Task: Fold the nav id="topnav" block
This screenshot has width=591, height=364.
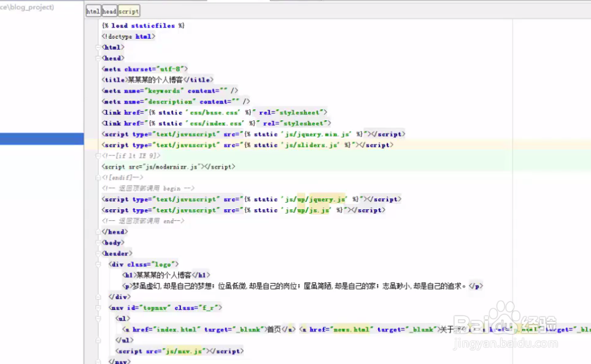Action: (98, 308)
